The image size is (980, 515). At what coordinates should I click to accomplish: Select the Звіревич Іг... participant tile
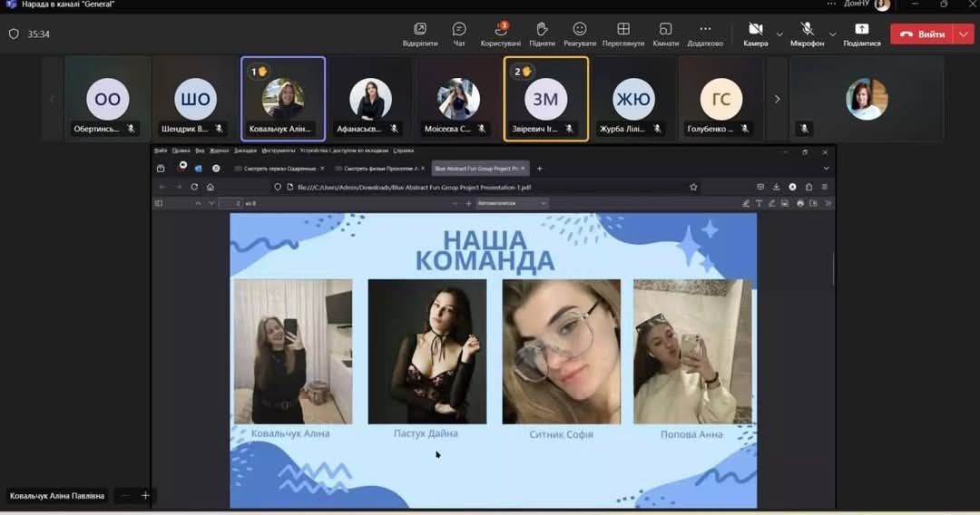545,99
